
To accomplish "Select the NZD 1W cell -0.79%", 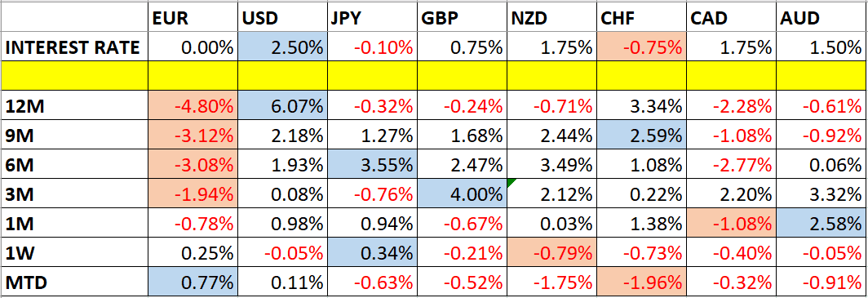I will click(551, 254).
